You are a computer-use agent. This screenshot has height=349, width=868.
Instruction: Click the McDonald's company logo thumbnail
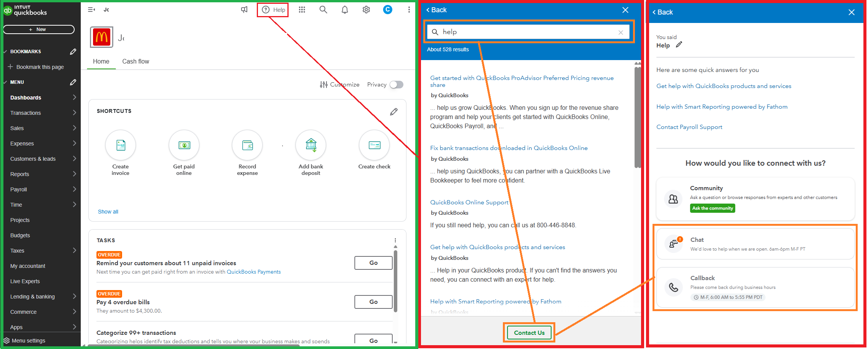(101, 37)
